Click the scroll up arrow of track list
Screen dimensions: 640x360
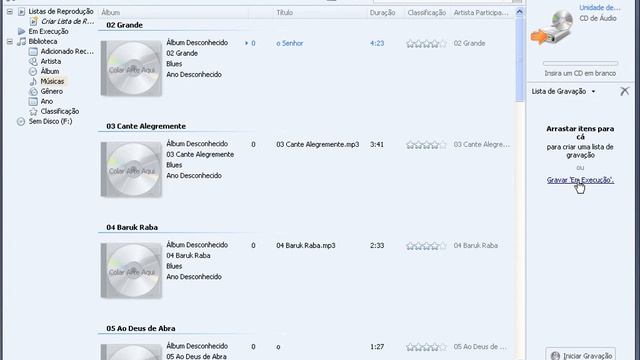519,12
